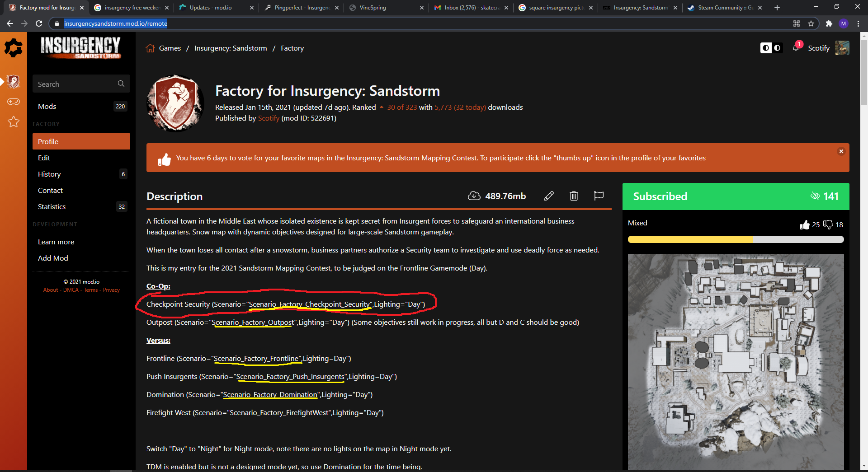Switch to the Gmail Inbox tab
The image size is (868, 472).
pyautogui.click(x=472, y=8)
